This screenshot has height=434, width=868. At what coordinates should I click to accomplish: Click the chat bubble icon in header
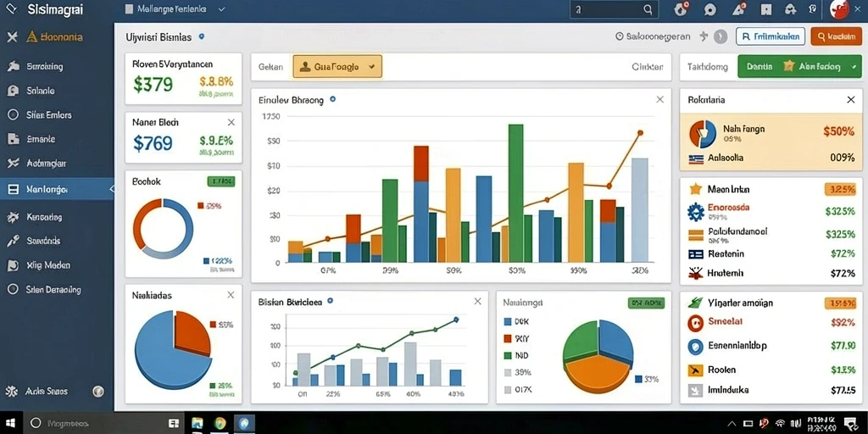[710, 9]
